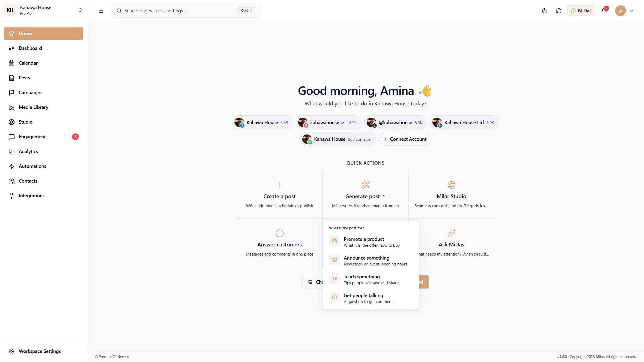Click the KH workspace logo avatar
644x362 pixels.
10,10
